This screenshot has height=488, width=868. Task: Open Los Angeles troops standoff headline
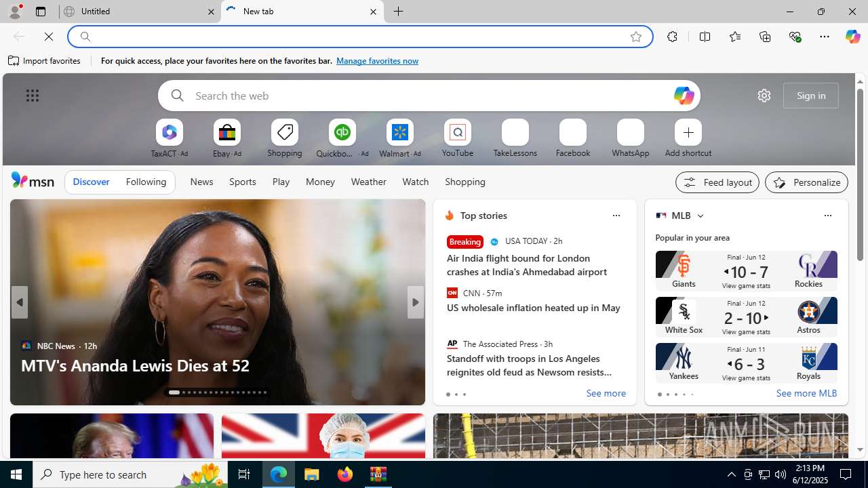[529, 365]
